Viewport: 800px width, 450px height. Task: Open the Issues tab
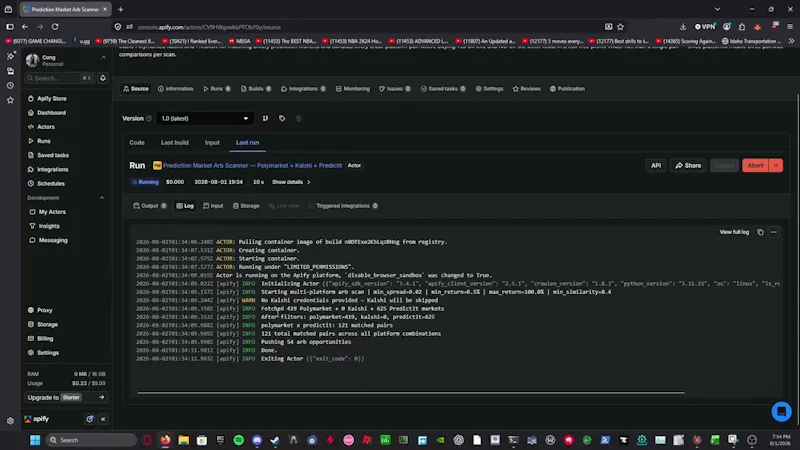pyautogui.click(x=394, y=89)
